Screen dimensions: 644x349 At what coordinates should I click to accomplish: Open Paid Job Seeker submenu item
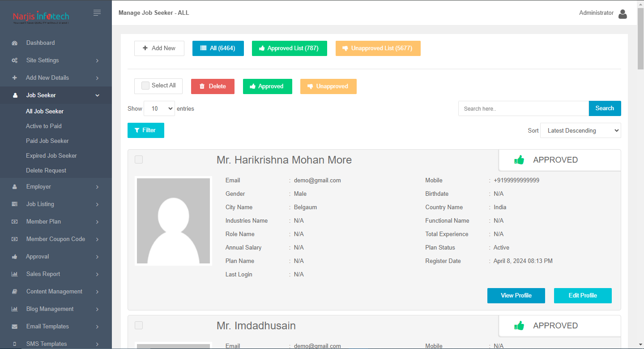tap(47, 141)
